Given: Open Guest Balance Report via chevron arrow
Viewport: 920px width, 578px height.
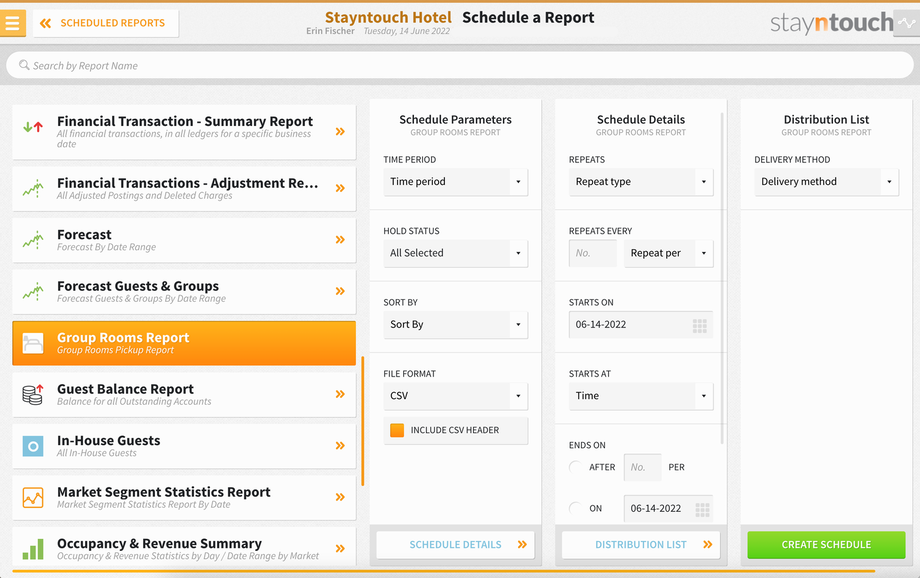Looking at the screenshot, I should tap(340, 394).
